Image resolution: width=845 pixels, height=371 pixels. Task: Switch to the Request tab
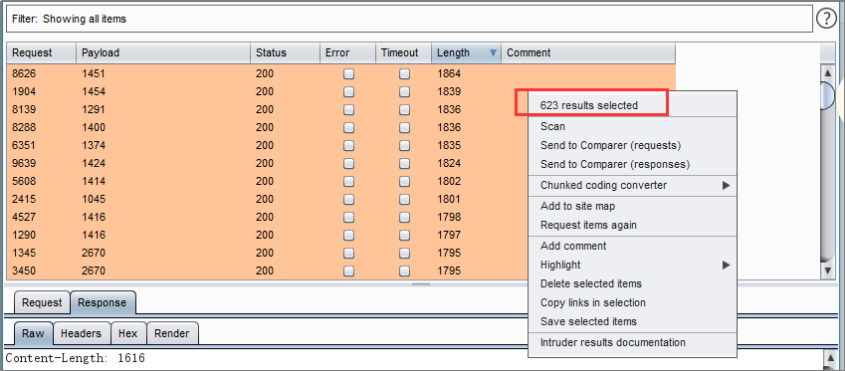point(42,303)
